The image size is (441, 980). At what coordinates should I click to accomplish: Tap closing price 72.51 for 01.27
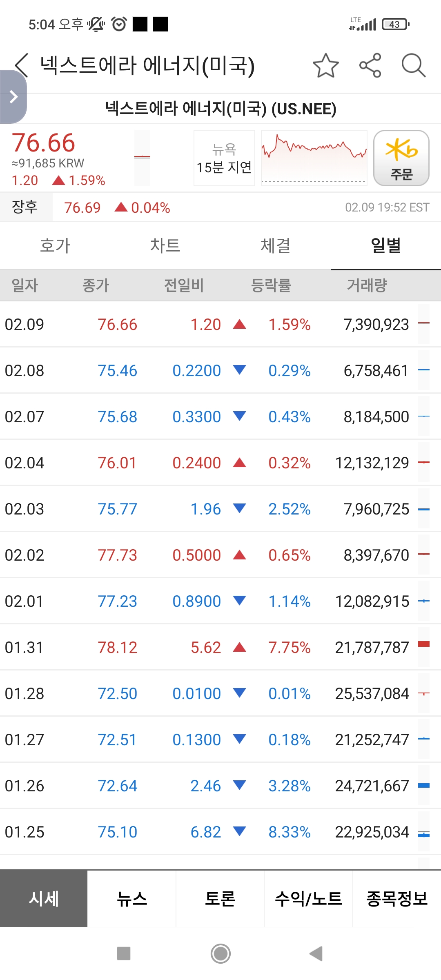coord(117,739)
